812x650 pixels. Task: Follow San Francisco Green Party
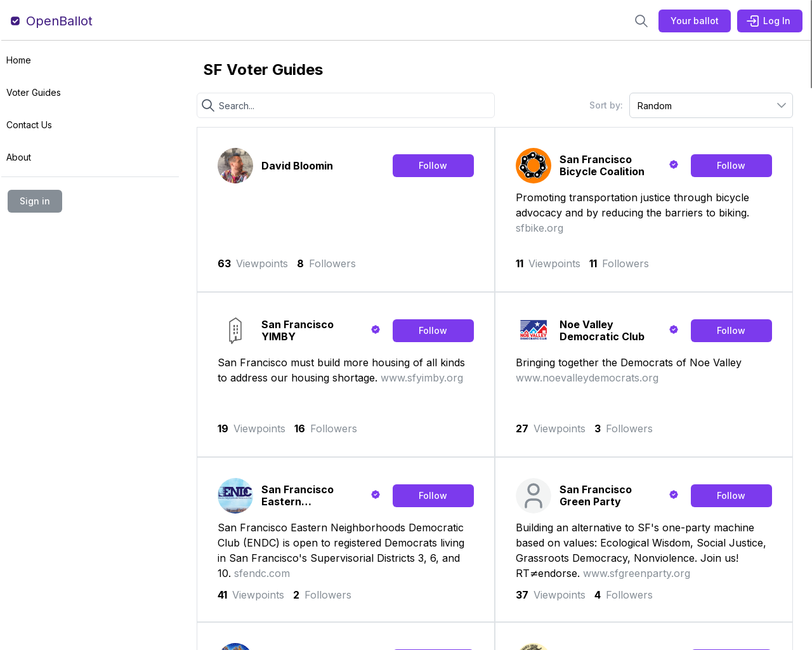point(731,496)
